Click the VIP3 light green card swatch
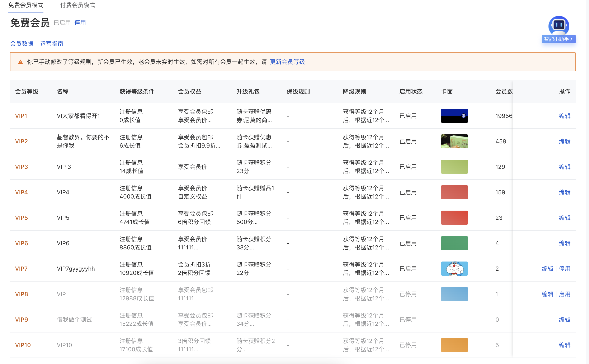This screenshot has width=589, height=364. coord(454,167)
